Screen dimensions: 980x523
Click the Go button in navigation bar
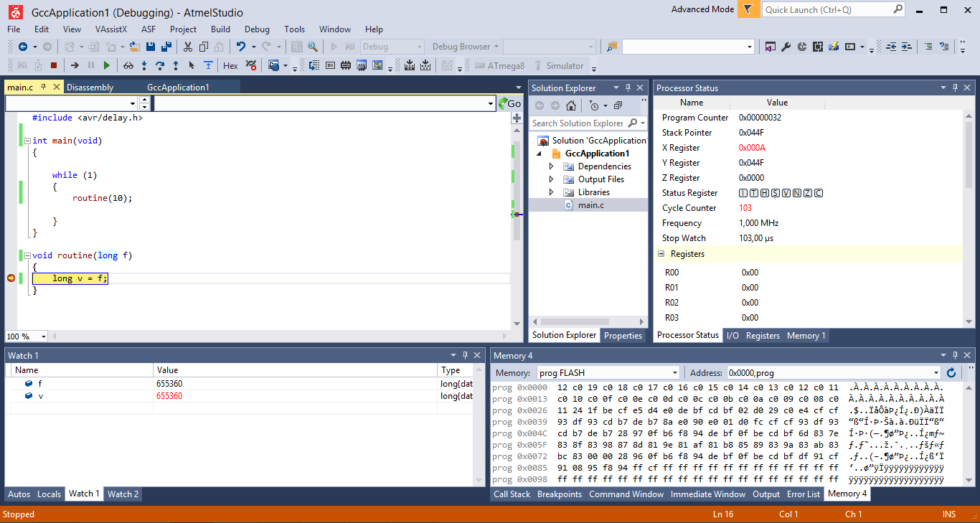[510, 103]
